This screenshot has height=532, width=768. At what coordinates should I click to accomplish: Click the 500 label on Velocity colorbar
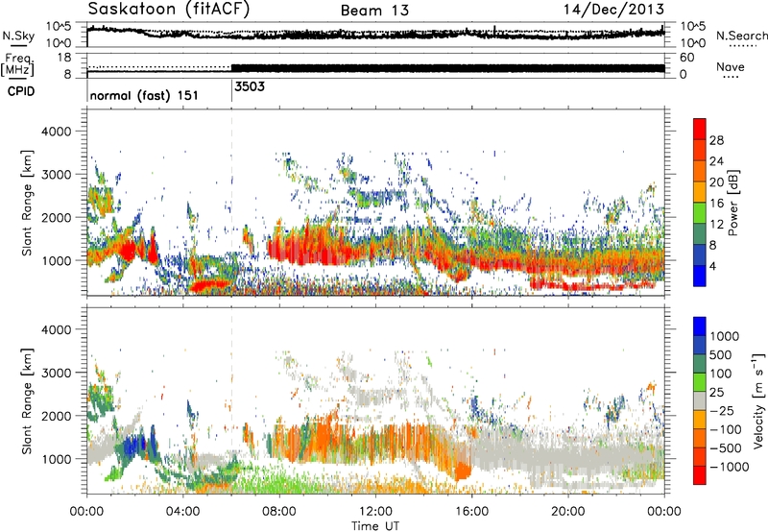(x=721, y=354)
